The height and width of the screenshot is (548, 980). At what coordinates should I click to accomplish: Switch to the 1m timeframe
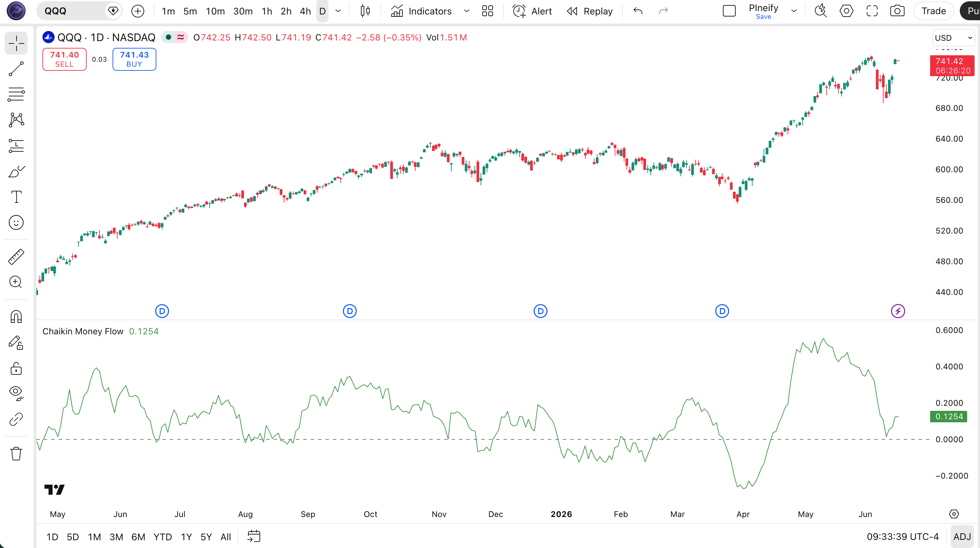pos(168,11)
